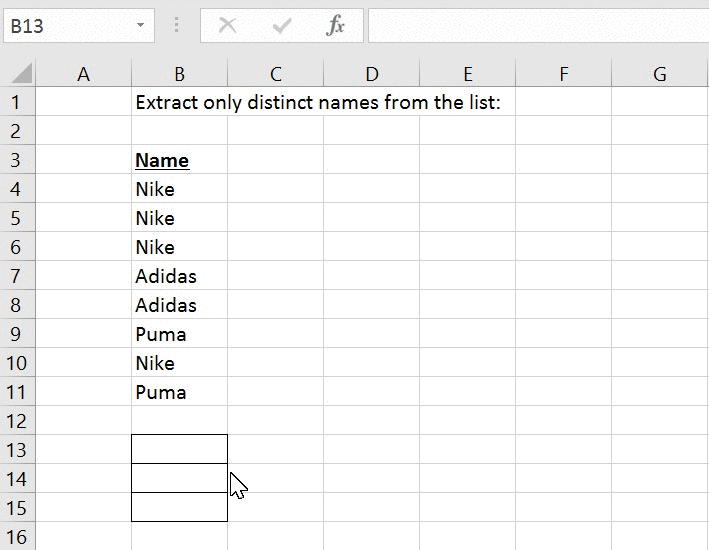709x550 pixels.
Task: Click the Insert Function fx icon
Action: (x=335, y=26)
